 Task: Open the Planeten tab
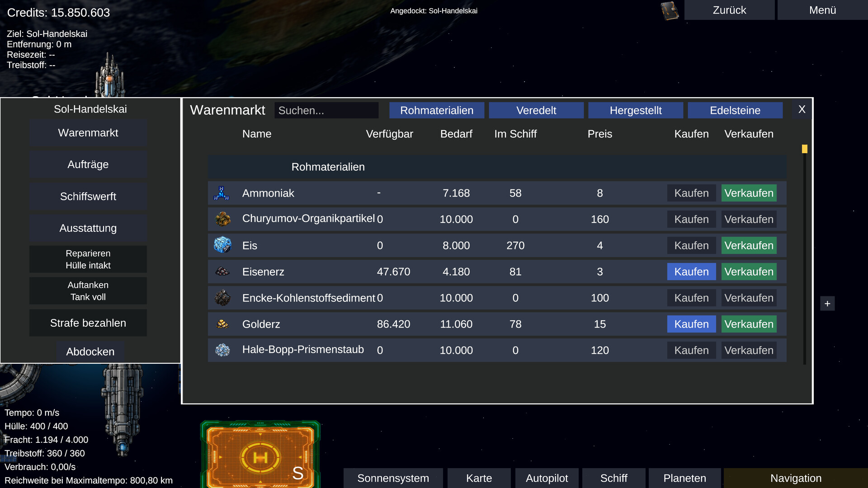685,478
